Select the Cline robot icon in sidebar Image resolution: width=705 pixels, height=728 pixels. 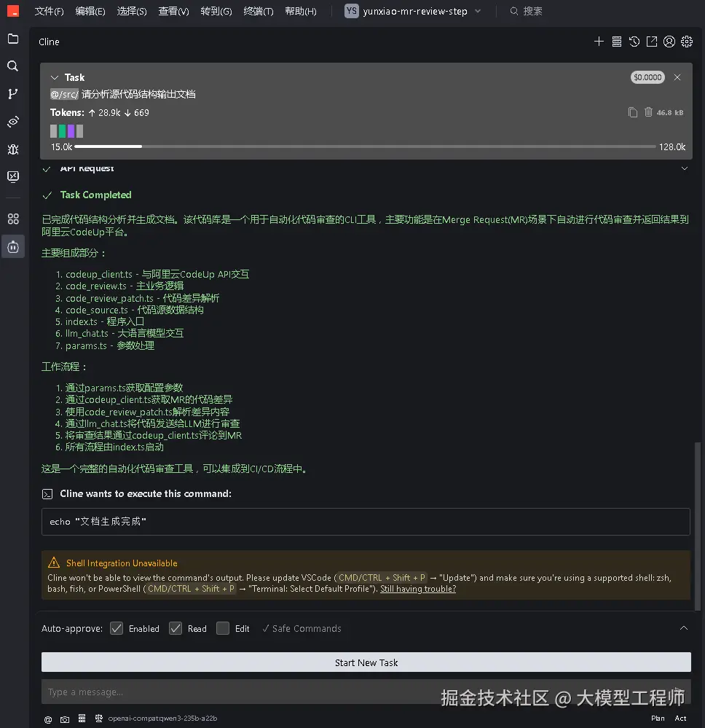pos(13,246)
